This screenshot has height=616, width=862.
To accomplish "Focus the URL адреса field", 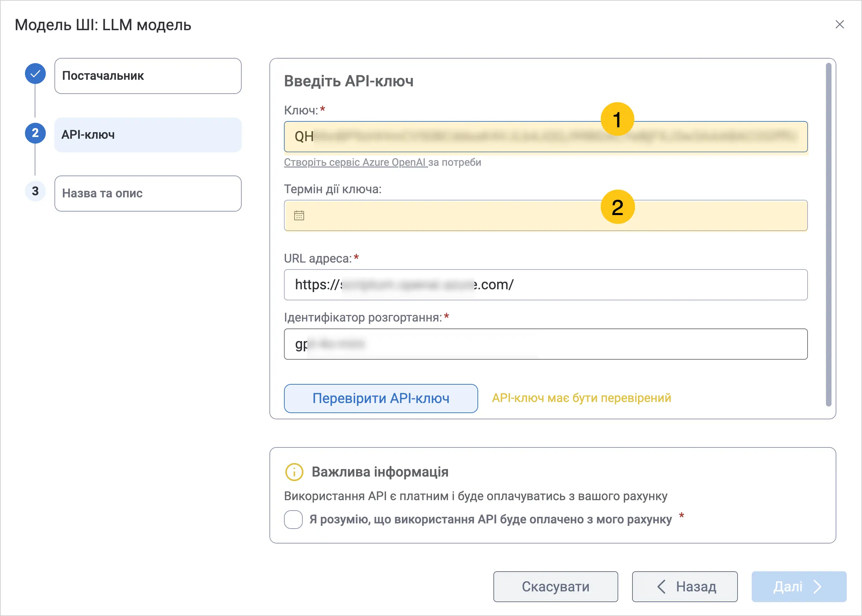I will [546, 285].
